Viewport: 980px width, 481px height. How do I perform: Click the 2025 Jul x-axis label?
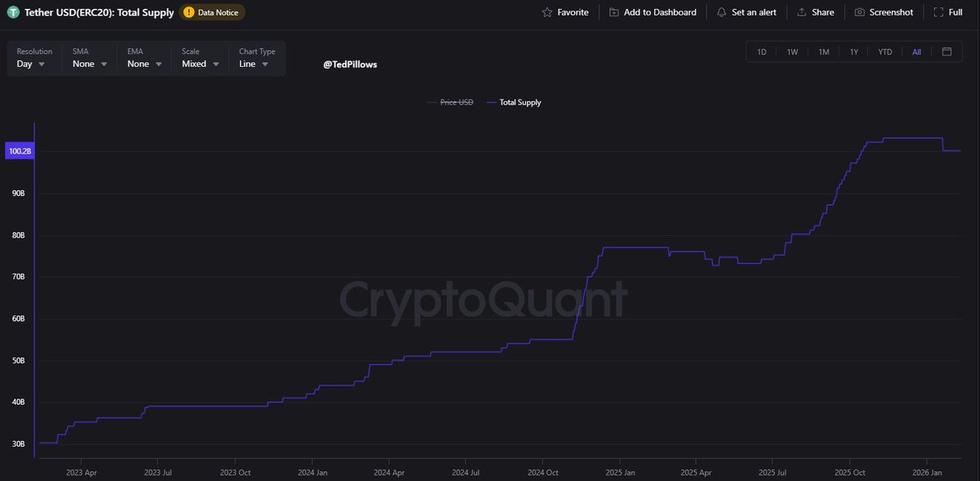click(773, 472)
